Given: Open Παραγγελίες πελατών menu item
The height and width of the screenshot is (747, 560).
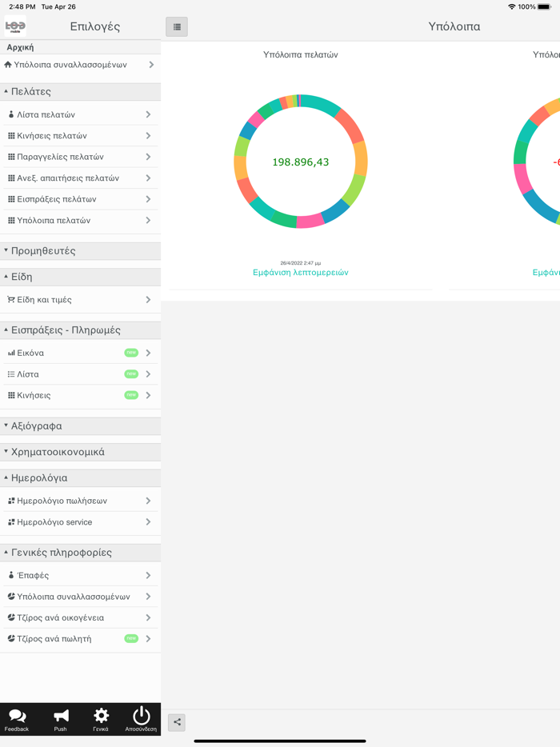Looking at the screenshot, I should [x=80, y=157].
